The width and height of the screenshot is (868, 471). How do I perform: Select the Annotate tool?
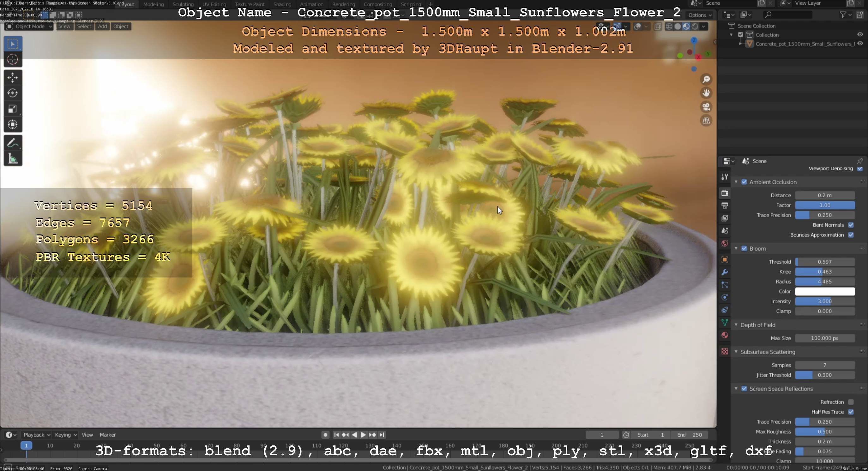click(13, 143)
